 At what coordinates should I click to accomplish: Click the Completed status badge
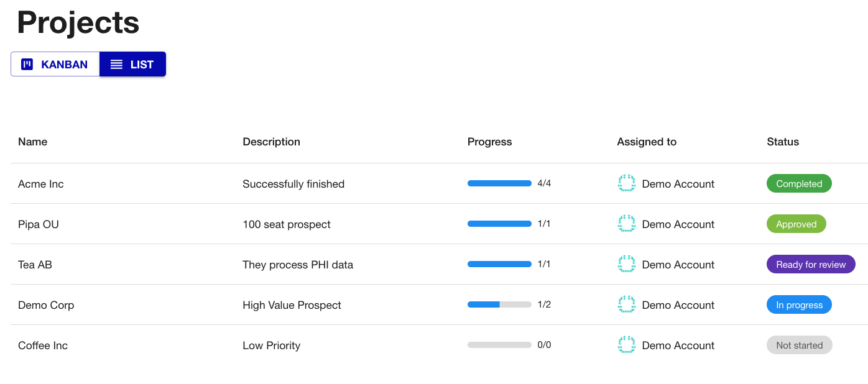click(799, 184)
